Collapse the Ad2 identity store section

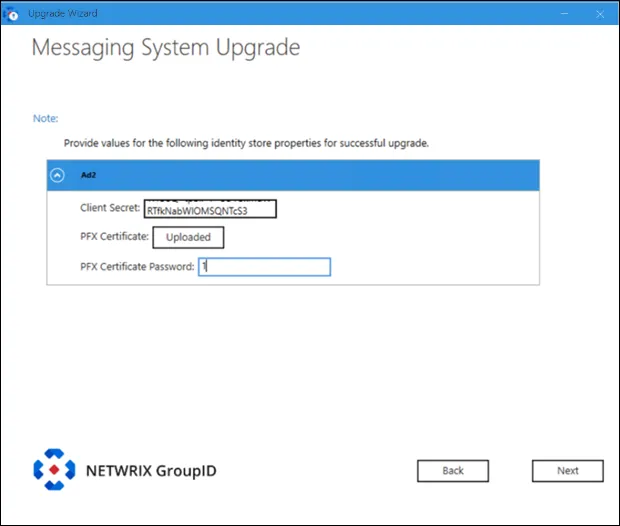(x=57, y=175)
